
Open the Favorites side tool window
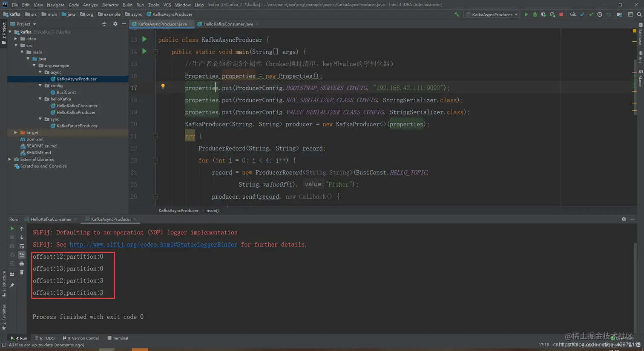(4, 317)
